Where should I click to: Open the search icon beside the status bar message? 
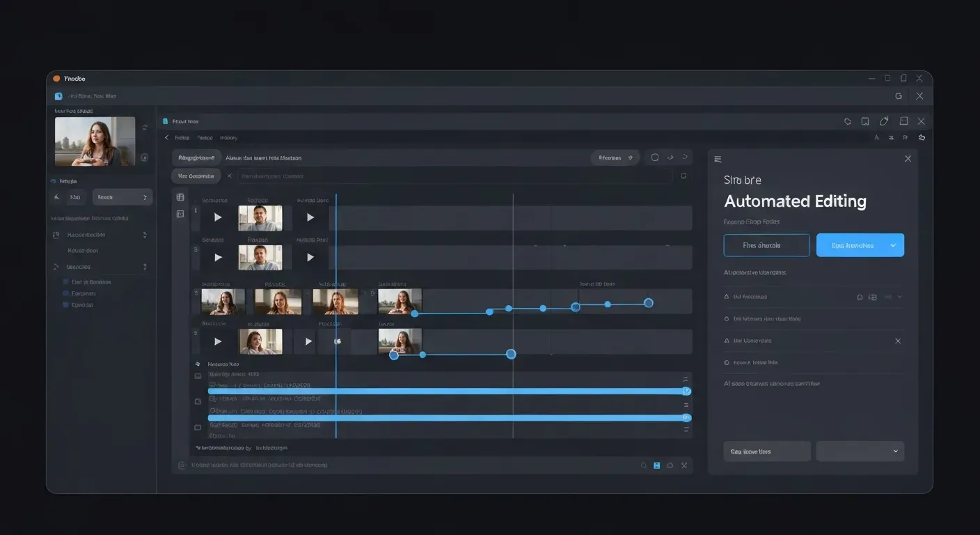point(643,465)
